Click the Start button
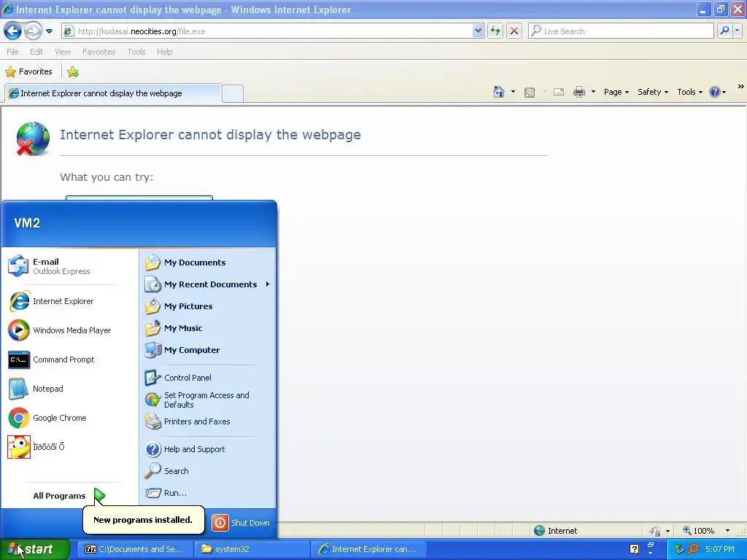This screenshot has height=560, width=747. coord(34,549)
